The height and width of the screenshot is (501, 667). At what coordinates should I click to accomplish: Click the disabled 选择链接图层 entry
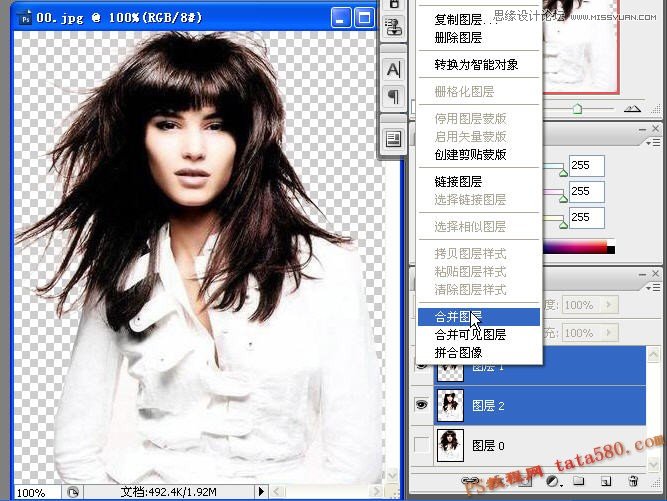click(x=470, y=199)
